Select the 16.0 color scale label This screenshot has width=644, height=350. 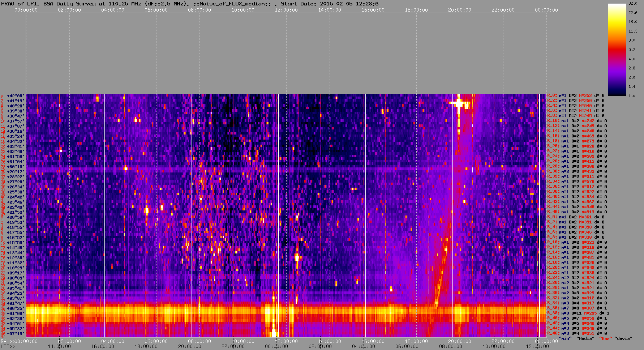633,22
